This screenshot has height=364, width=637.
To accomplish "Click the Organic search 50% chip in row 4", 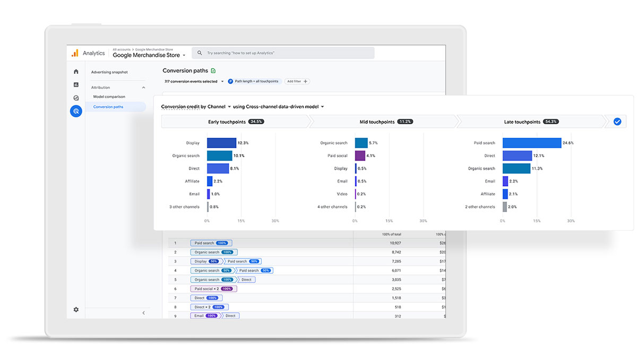I will tap(212, 271).
